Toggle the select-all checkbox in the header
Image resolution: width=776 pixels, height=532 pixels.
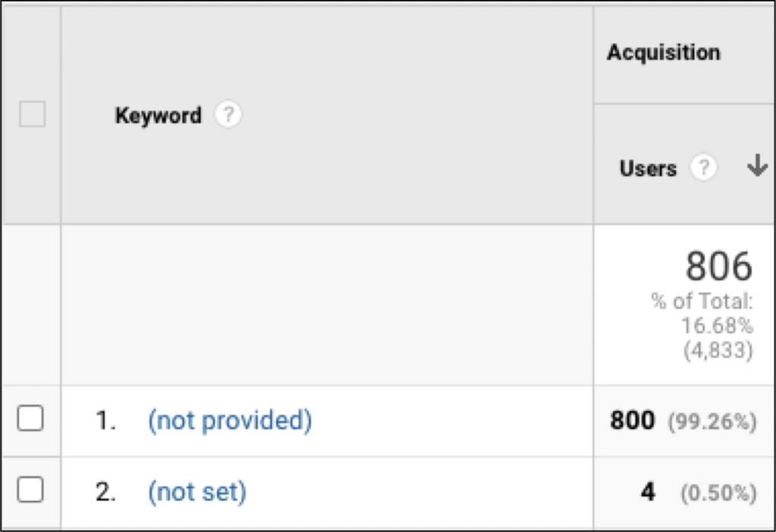(32, 114)
